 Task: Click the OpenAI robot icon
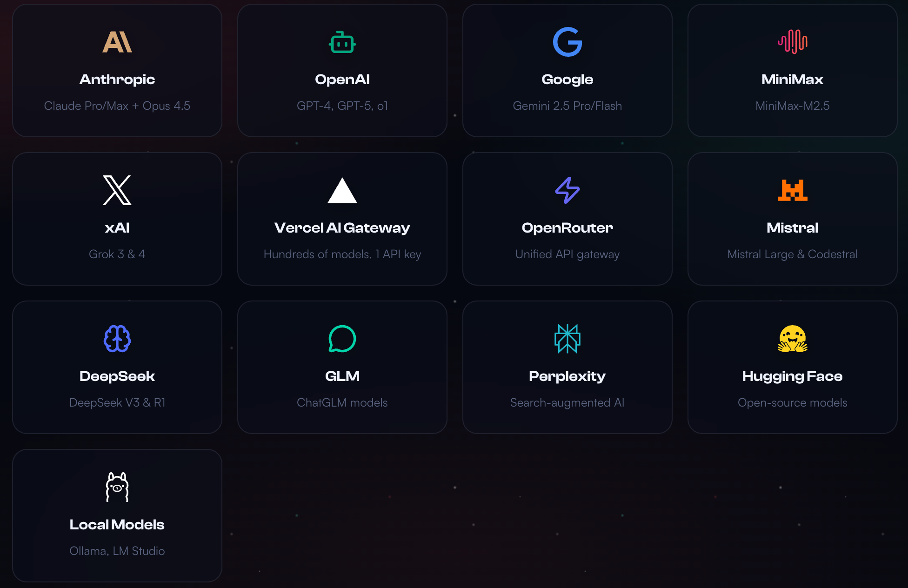(342, 42)
